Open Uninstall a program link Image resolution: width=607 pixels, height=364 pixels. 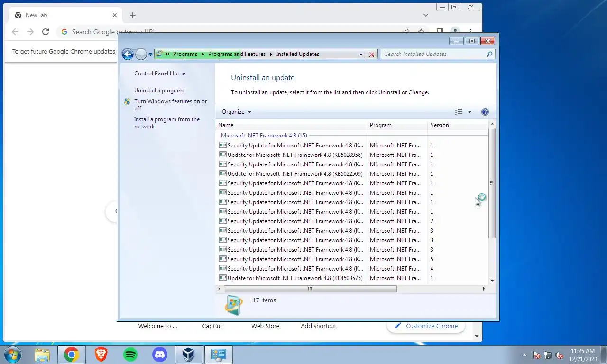click(158, 91)
